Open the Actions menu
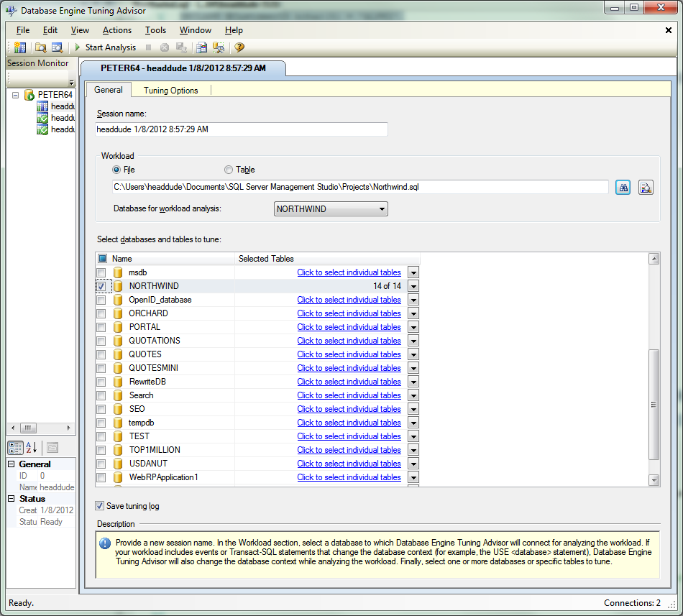683x616 pixels. 116,30
